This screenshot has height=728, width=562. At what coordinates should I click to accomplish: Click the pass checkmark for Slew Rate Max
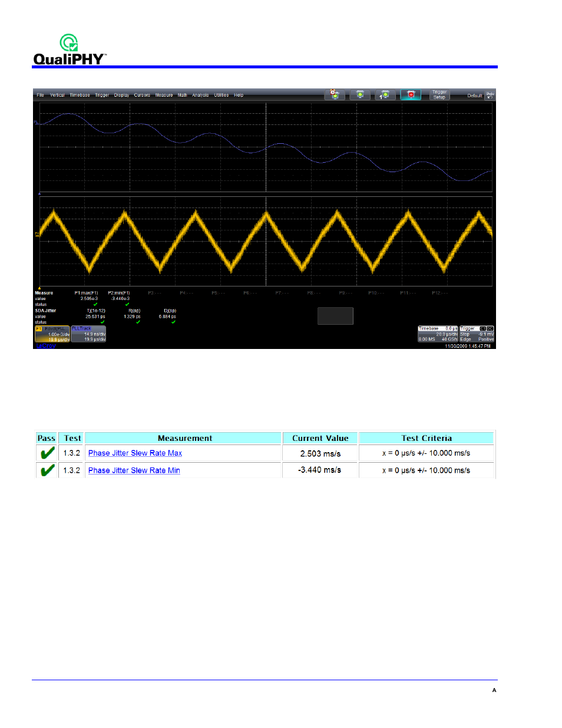(x=47, y=453)
